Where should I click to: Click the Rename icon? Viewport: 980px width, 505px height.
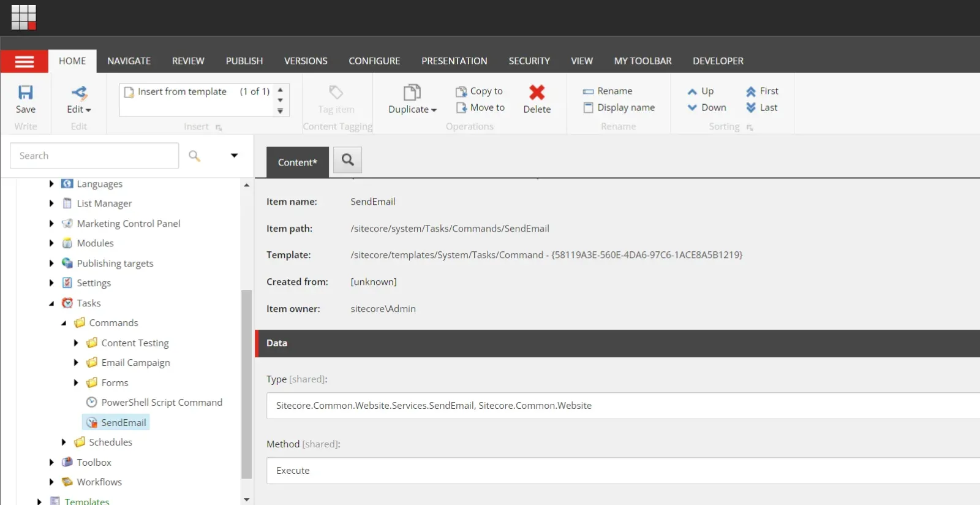pos(588,91)
